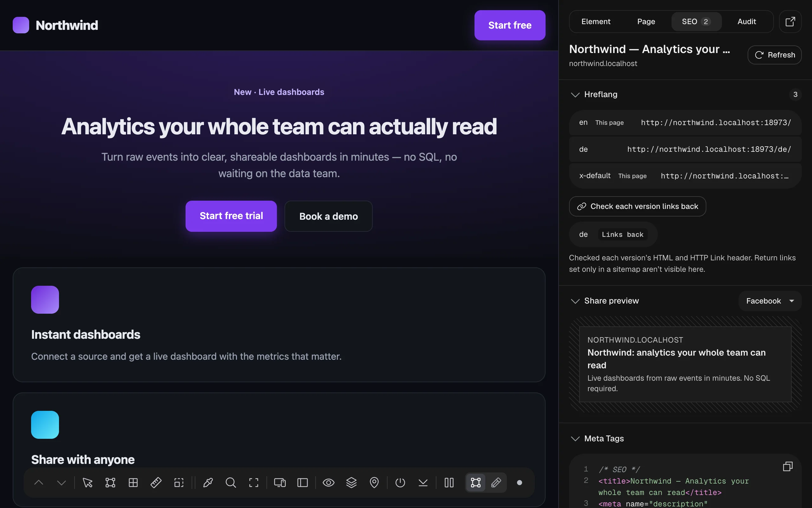This screenshot has height=508, width=812.
Task: Click the down chevron in bottom toolbar
Action: [62, 483]
